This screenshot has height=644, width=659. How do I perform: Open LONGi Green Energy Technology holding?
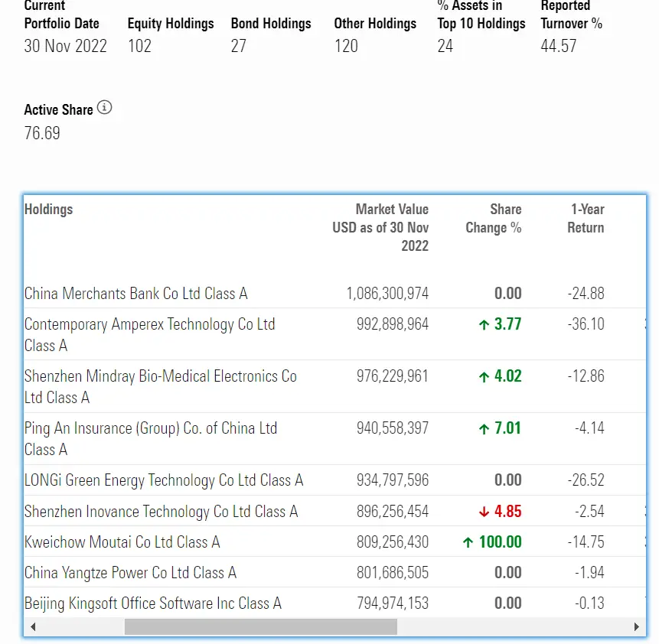(x=163, y=481)
